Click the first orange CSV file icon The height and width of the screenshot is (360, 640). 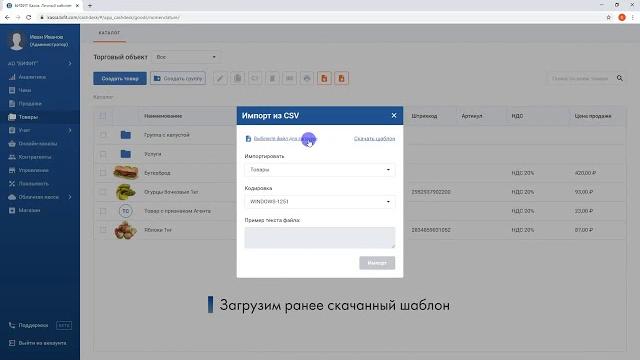click(x=324, y=78)
